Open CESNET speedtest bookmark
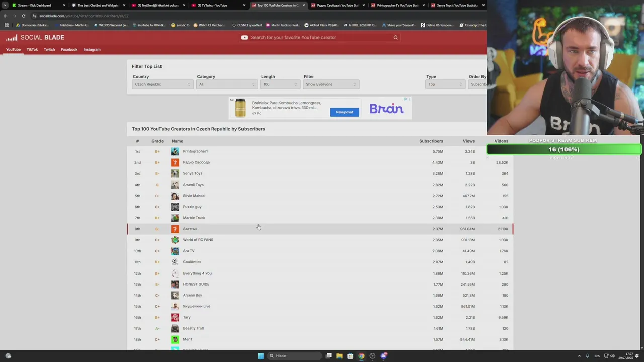The image size is (644, 362). click(247, 25)
